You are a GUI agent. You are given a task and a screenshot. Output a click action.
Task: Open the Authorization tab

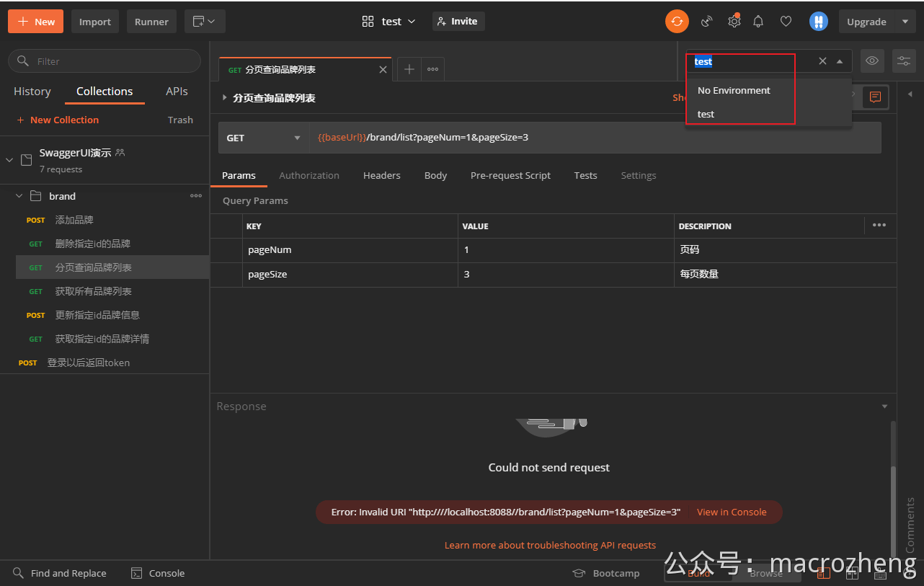(309, 175)
